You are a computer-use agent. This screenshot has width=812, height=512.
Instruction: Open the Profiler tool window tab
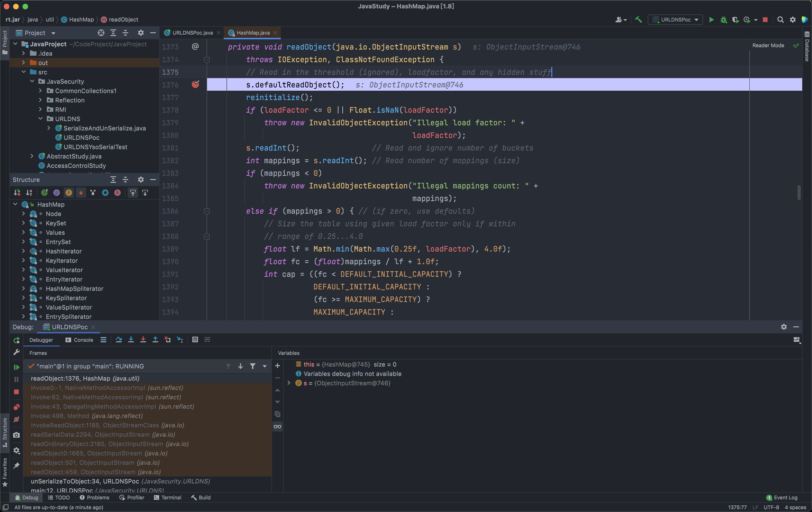[132, 498]
